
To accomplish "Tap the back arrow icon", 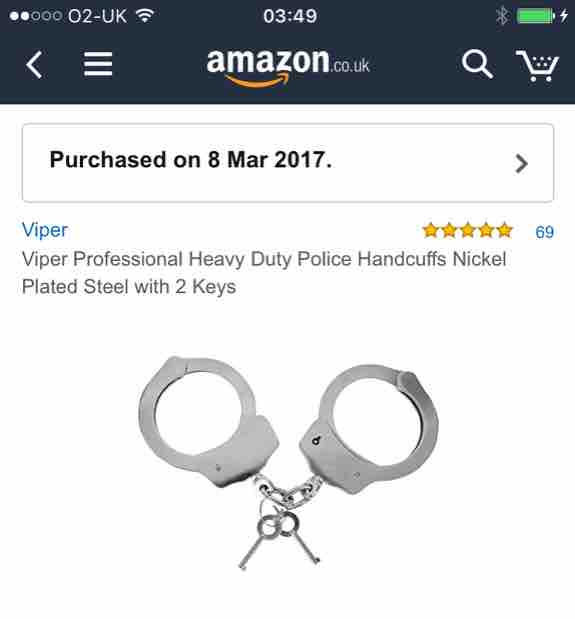I will [34, 64].
